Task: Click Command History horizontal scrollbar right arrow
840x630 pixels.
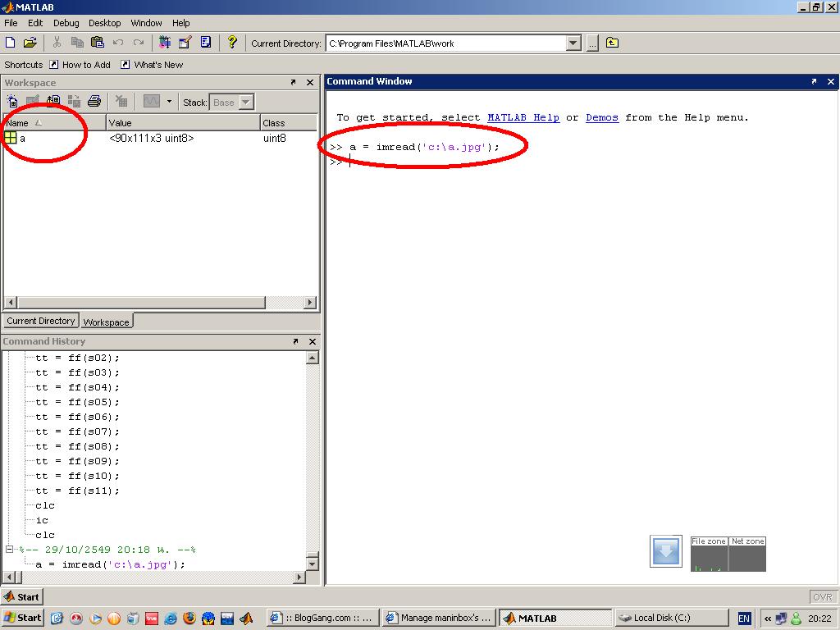Action: point(300,577)
